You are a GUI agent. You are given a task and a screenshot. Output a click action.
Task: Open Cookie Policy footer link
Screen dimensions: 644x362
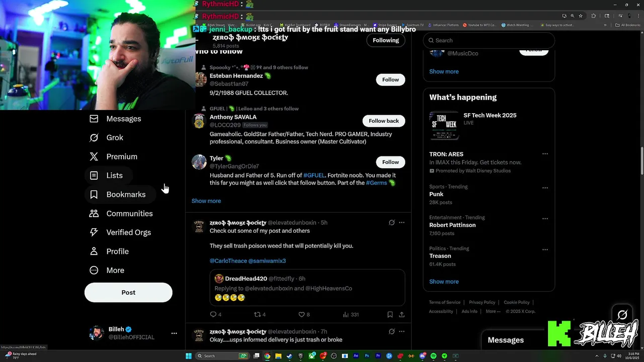point(517,302)
